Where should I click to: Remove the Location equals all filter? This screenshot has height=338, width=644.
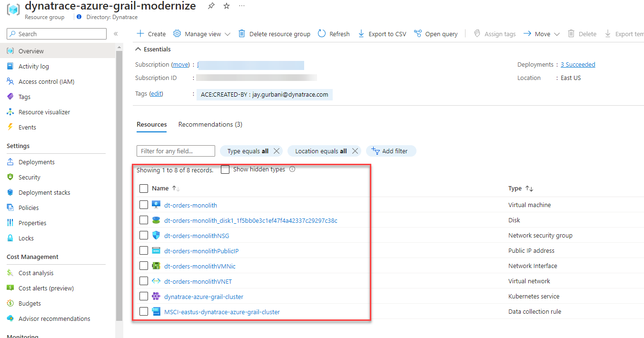coord(355,151)
